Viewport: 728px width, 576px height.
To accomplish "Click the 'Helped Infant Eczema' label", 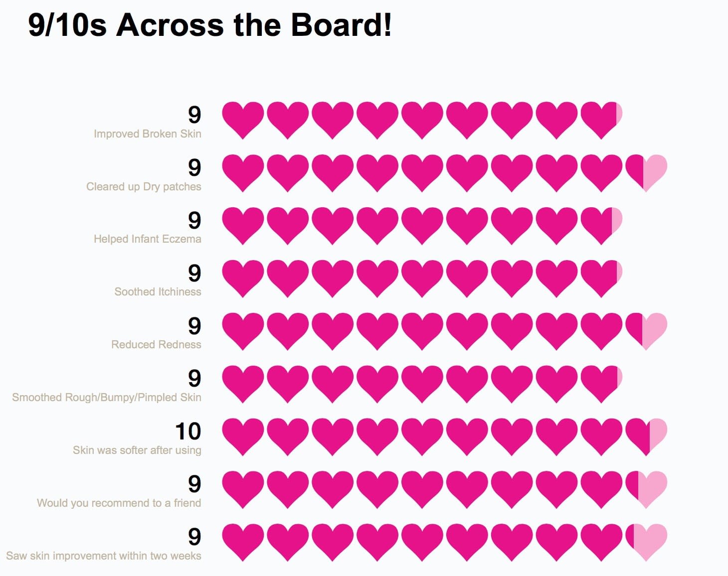I will pyautogui.click(x=148, y=239).
